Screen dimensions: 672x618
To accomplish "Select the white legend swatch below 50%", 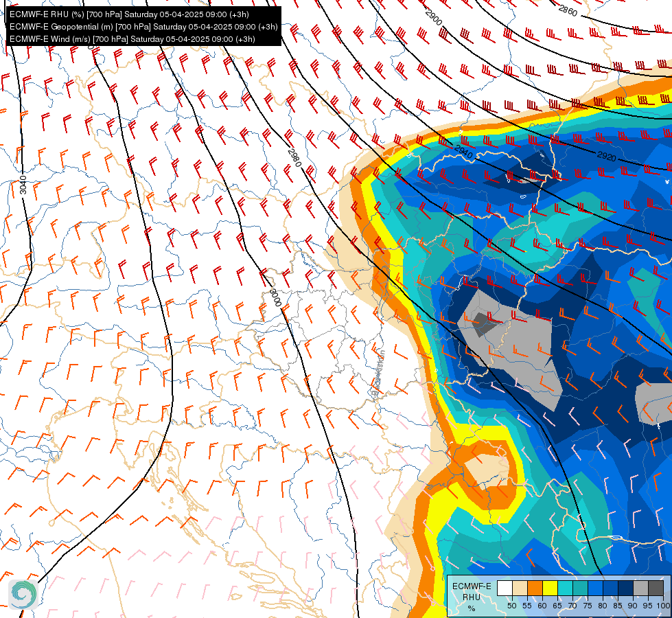I will pyautogui.click(x=505, y=588).
